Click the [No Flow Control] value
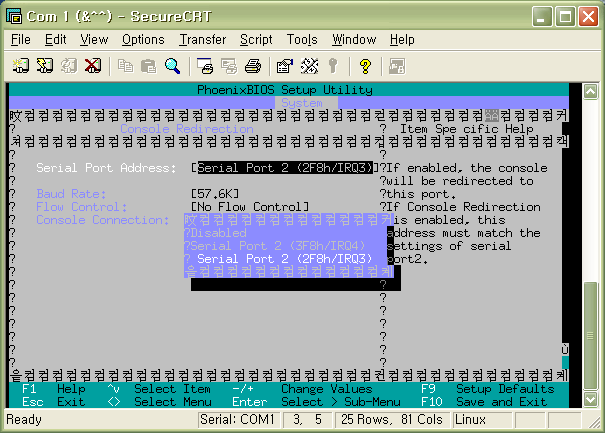 coord(250,207)
